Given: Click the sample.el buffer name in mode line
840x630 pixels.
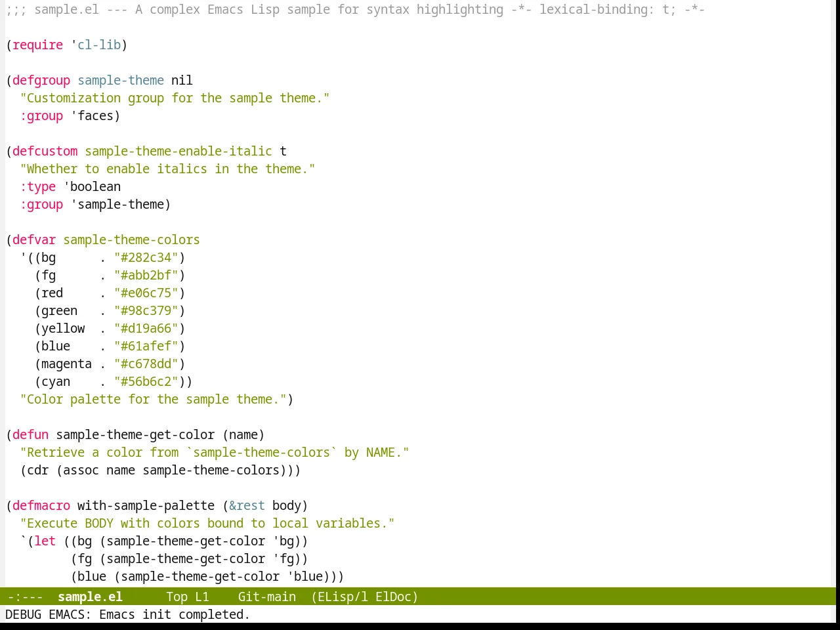Looking at the screenshot, I should 90,597.
